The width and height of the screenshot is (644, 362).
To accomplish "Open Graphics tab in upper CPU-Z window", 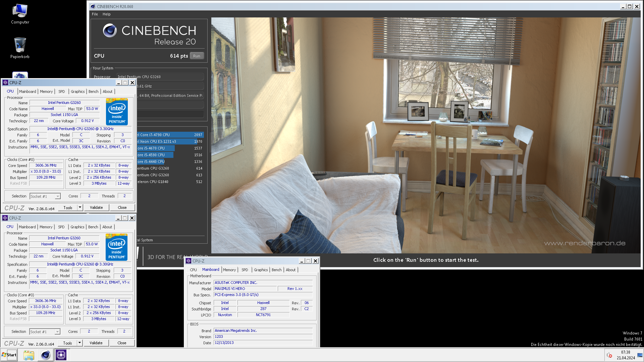I will [x=78, y=92].
